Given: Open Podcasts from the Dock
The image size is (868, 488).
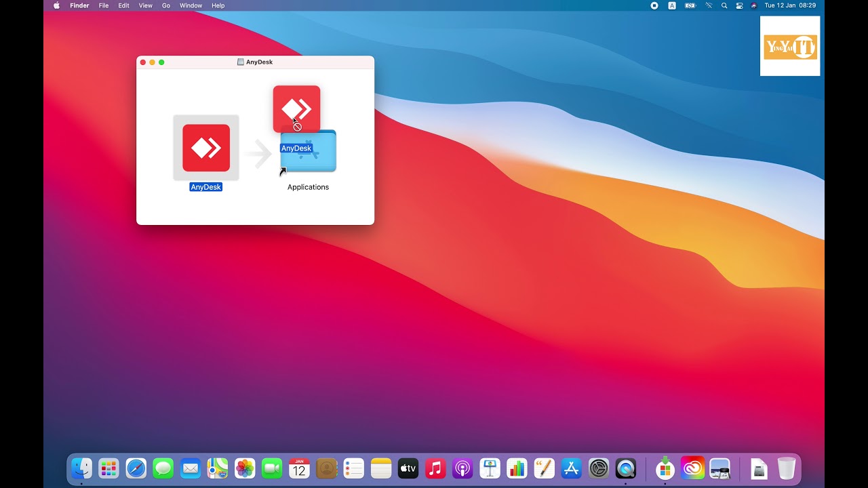Looking at the screenshot, I should click(x=462, y=468).
